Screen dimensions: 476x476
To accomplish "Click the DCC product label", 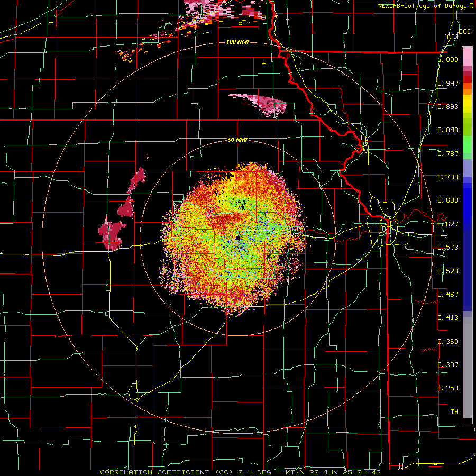I will [x=464, y=32].
